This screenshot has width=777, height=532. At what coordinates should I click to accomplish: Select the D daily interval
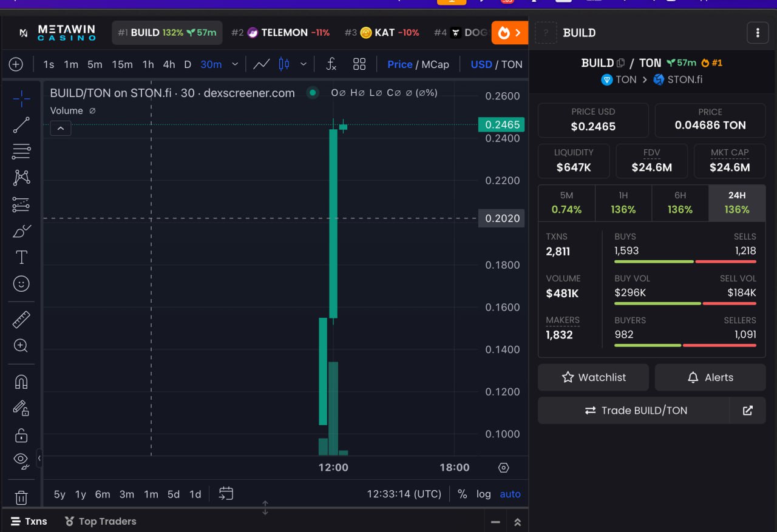[188, 64]
